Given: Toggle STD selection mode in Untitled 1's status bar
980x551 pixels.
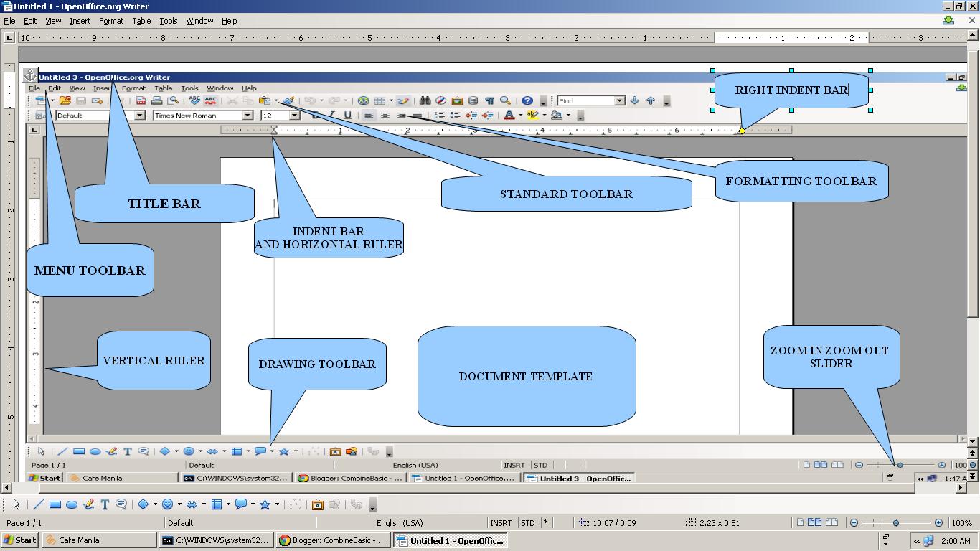Looking at the screenshot, I should [x=528, y=523].
